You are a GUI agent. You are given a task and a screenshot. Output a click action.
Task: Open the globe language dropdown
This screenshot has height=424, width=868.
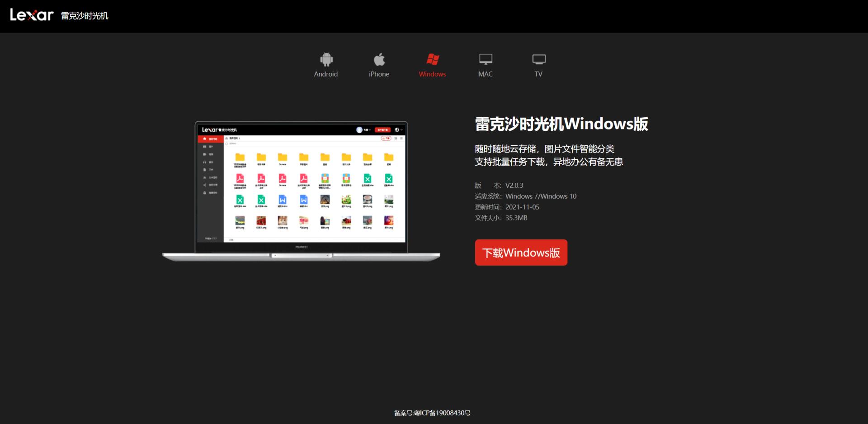tap(397, 130)
